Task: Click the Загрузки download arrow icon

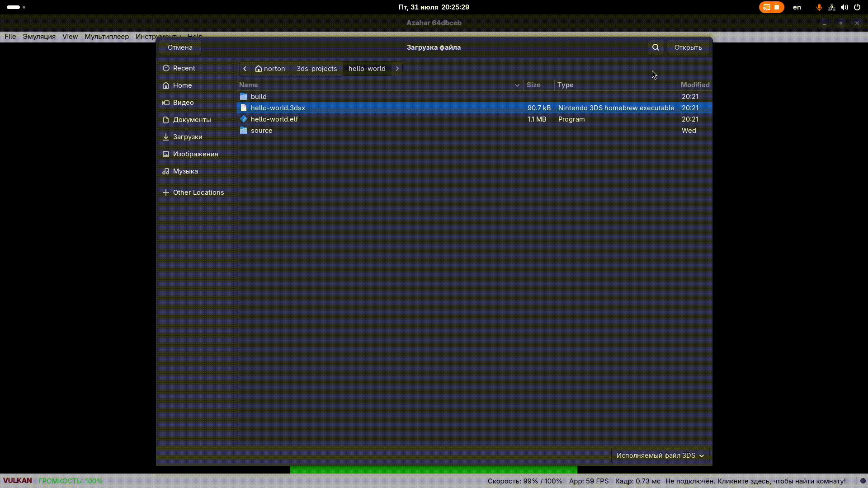Action: click(166, 137)
